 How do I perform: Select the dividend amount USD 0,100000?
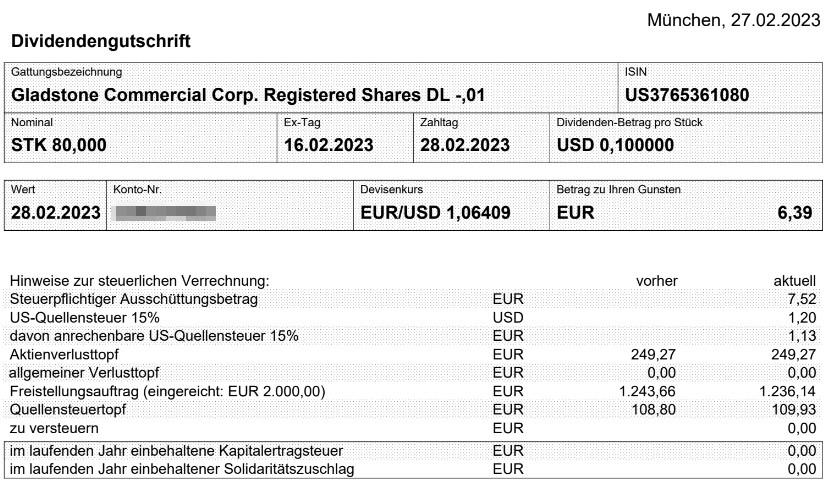click(614, 145)
